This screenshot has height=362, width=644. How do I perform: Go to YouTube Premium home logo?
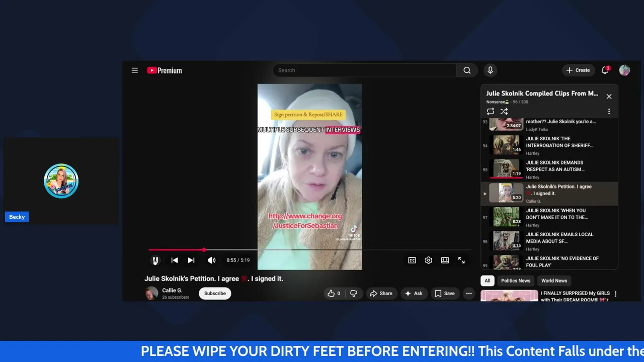point(165,70)
